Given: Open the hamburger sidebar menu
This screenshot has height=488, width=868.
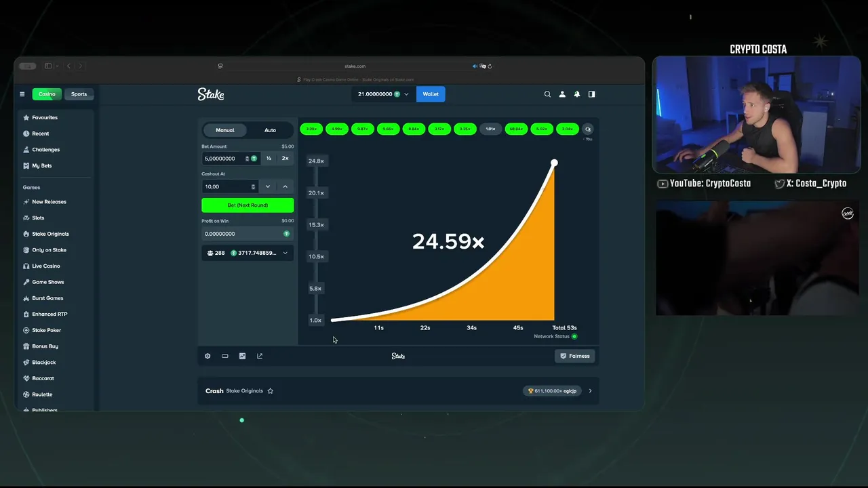Looking at the screenshot, I should (x=22, y=94).
